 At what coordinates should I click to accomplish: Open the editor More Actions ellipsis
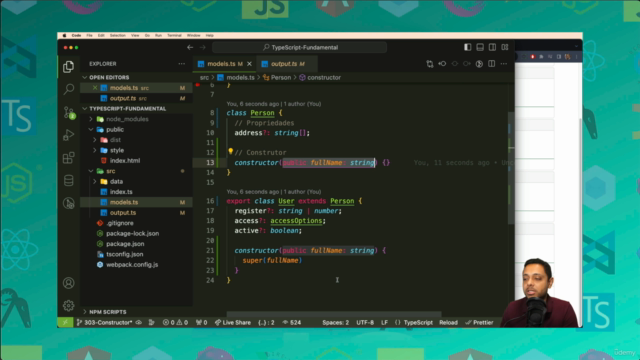click(504, 64)
